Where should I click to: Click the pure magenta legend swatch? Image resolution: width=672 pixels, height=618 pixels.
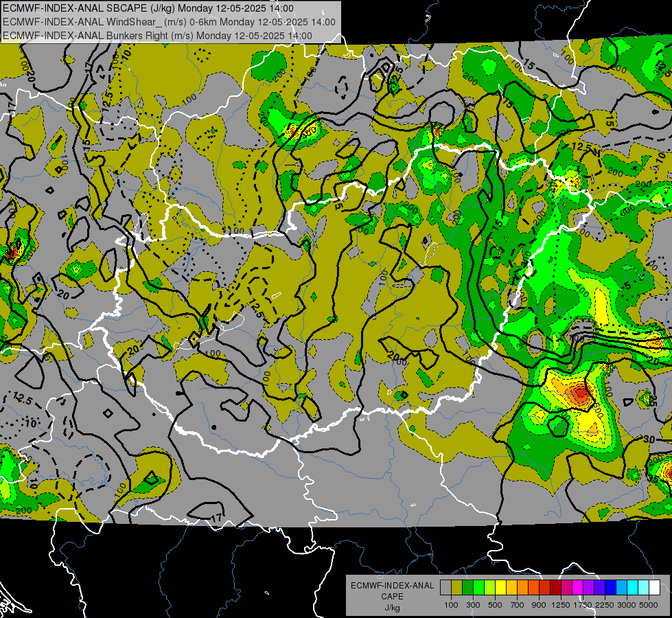[x=578, y=587]
